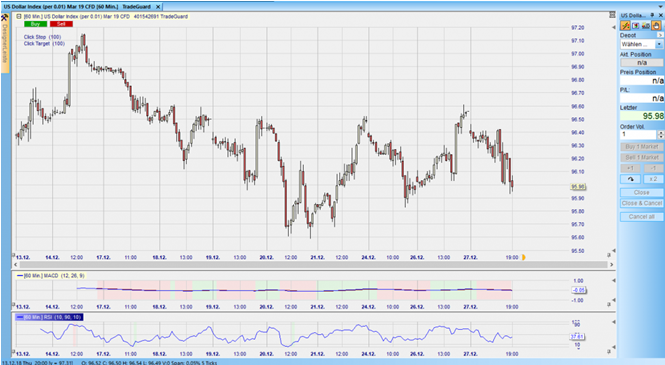The image size is (665, 365).
Task: Select the MACD (12, 26, 9) indicator legend
Action: (50, 276)
